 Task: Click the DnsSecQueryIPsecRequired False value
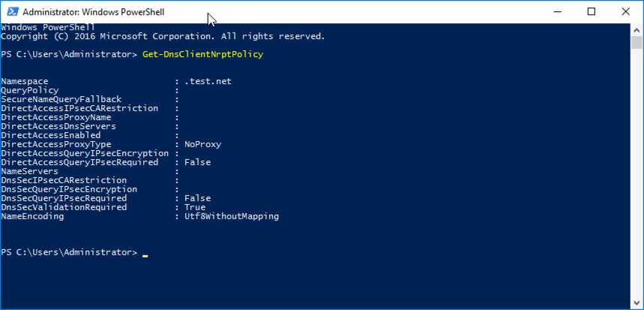point(198,199)
